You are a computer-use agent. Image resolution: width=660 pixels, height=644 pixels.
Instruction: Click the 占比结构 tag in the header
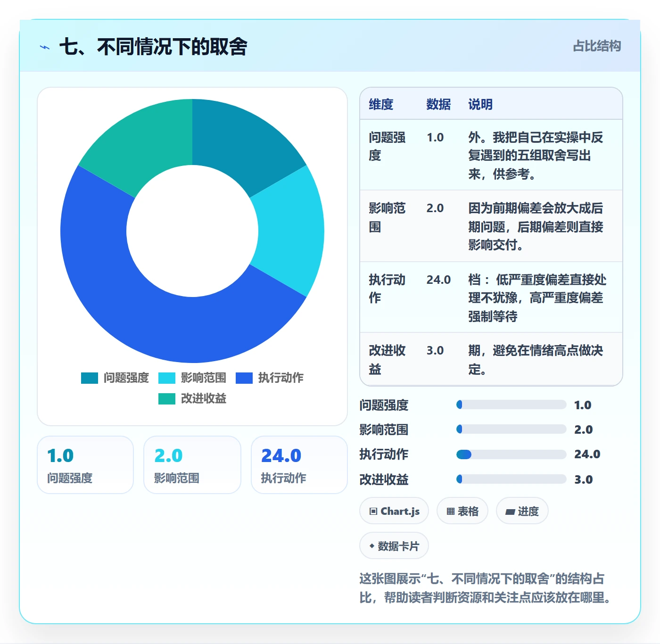click(x=597, y=46)
